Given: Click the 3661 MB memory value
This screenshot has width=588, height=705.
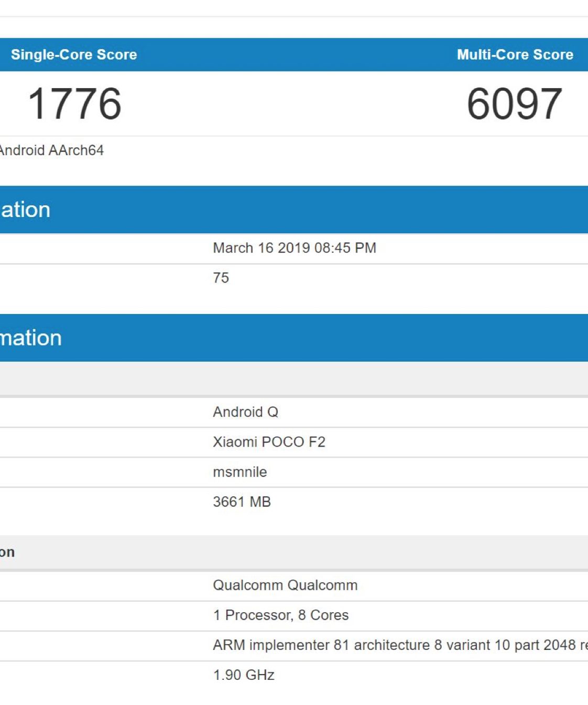Looking at the screenshot, I should pyautogui.click(x=242, y=502).
